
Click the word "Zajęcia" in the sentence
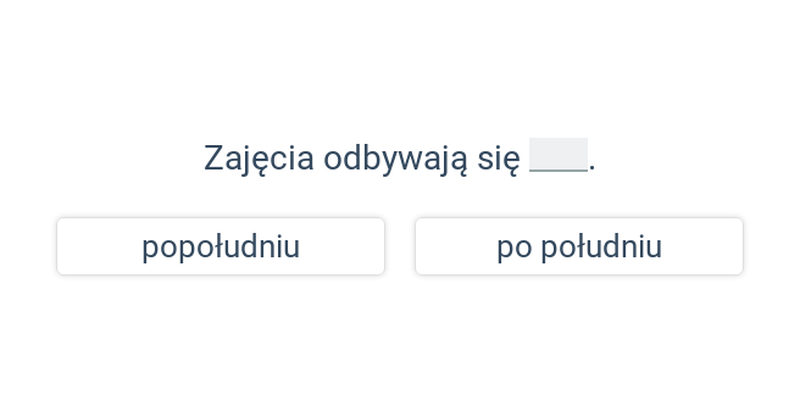pyautogui.click(x=259, y=159)
